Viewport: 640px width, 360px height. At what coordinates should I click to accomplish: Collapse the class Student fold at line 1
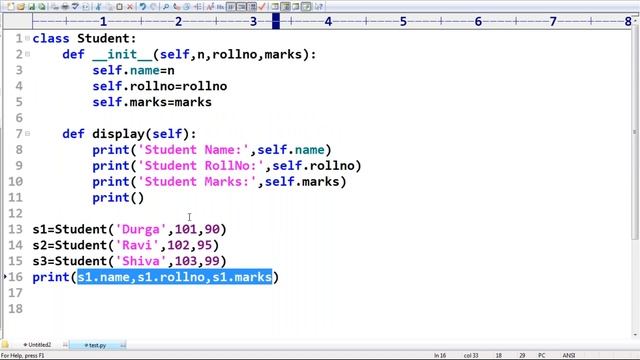click(27, 38)
